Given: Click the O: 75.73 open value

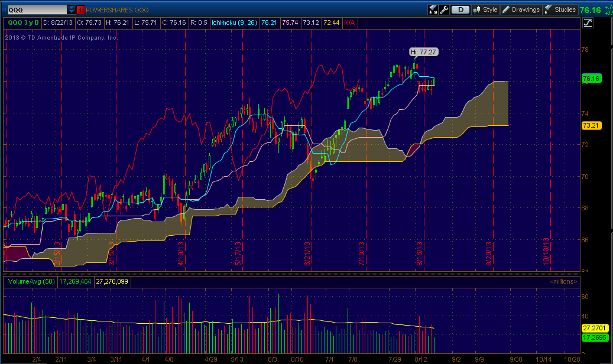Looking at the screenshot, I should (89, 22).
